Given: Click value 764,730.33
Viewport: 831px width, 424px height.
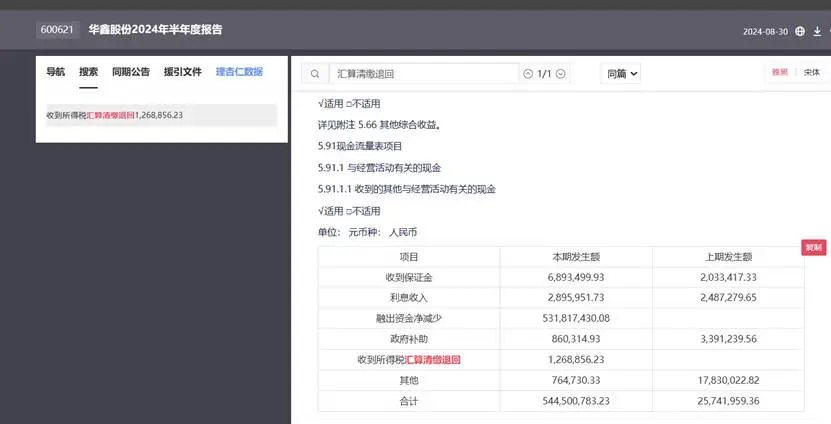Looking at the screenshot, I should (576, 381).
